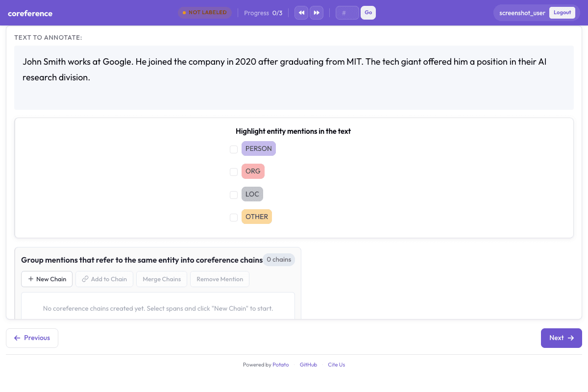Screen dimensions: 588x392
Task: Open the Cite Us footer link
Action: coord(337,365)
